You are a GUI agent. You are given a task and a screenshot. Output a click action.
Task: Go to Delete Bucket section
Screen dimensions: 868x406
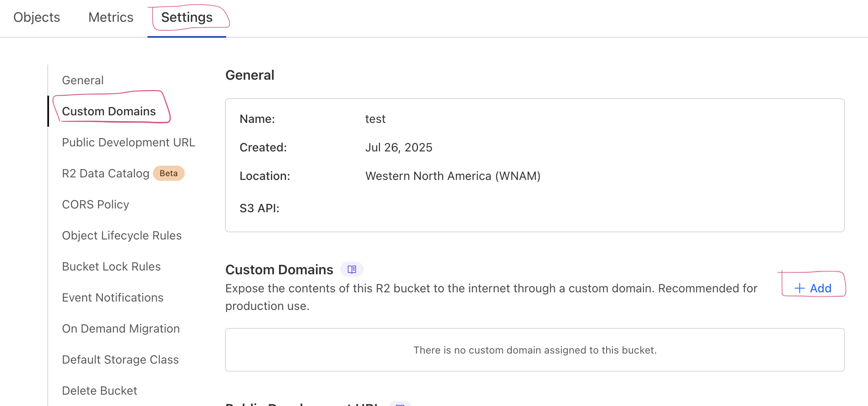pos(100,390)
